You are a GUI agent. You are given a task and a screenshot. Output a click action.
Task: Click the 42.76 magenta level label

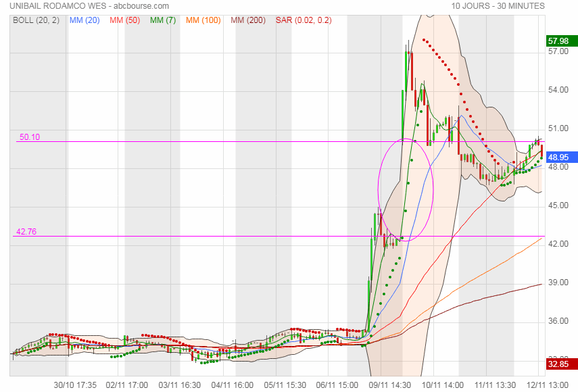(x=26, y=232)
